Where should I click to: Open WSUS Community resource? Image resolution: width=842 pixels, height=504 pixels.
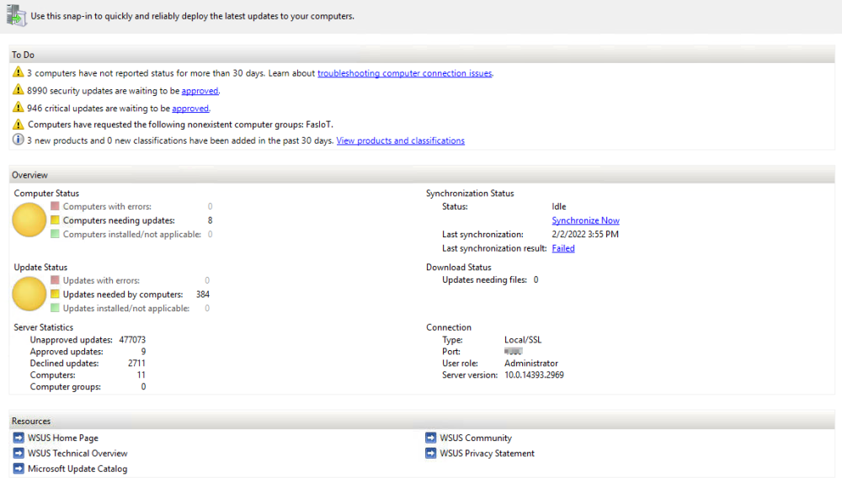[476, 438]
